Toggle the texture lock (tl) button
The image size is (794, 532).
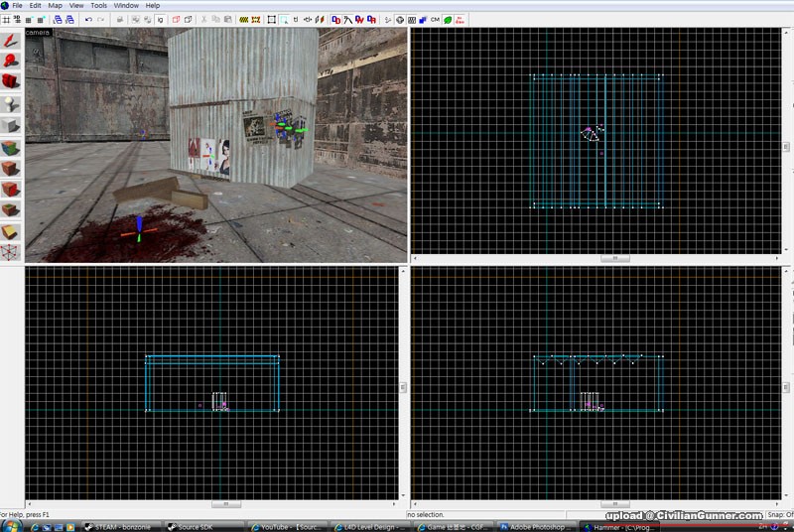tap(296, 19)
